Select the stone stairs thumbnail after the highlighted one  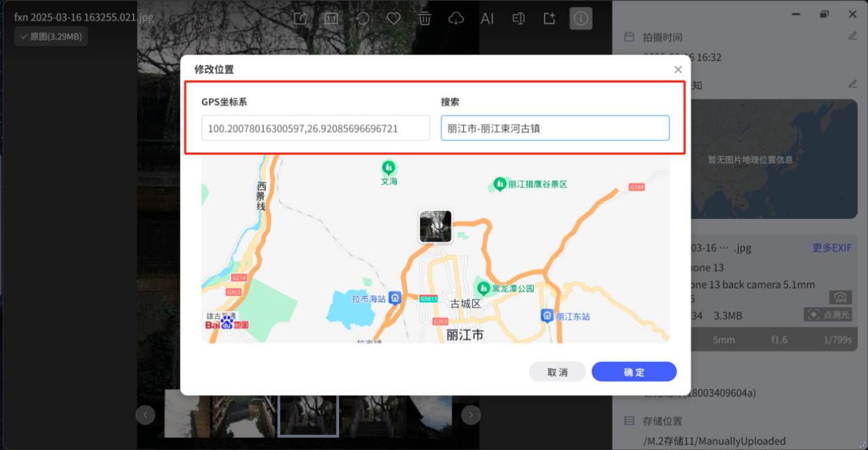(372, 416)
